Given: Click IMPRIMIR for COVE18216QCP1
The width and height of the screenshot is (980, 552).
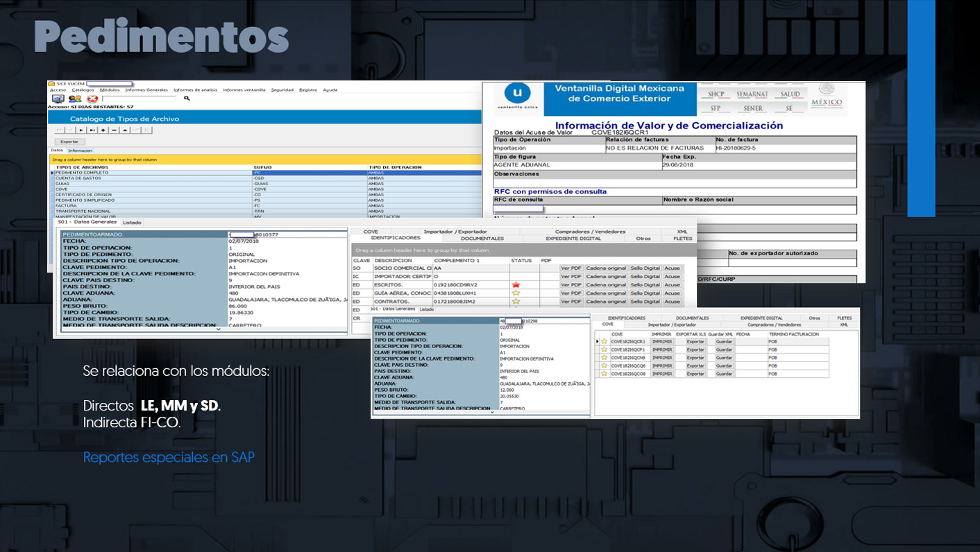Looking at the screenshot, I should pyautogui.click(x=662, y=350).
